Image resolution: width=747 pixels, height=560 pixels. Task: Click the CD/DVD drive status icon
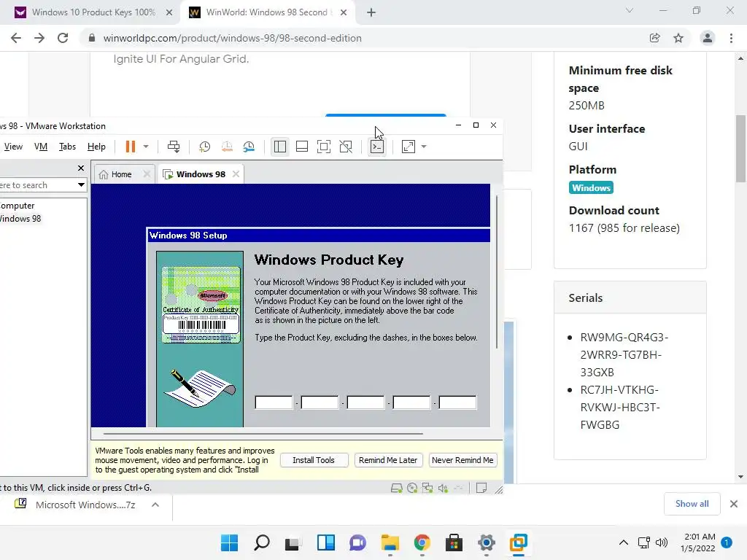pyautogui.click(x=412, y=488)
